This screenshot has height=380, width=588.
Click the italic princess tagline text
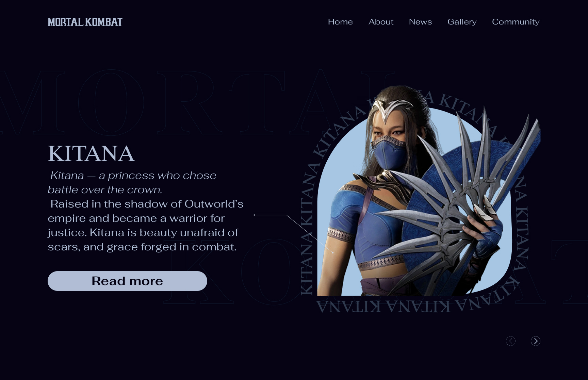pos(132,182)
